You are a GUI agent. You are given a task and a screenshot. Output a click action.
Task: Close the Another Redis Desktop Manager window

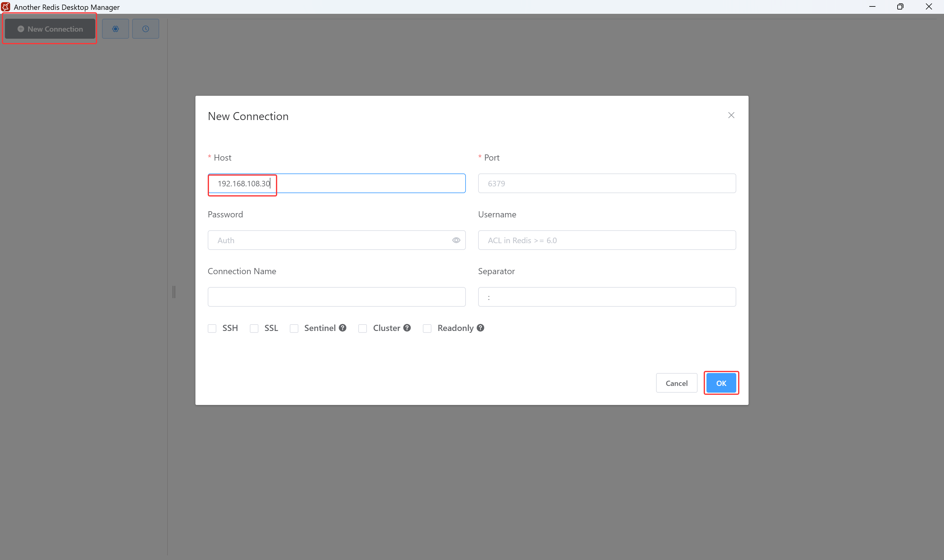(x=929, y=7)
